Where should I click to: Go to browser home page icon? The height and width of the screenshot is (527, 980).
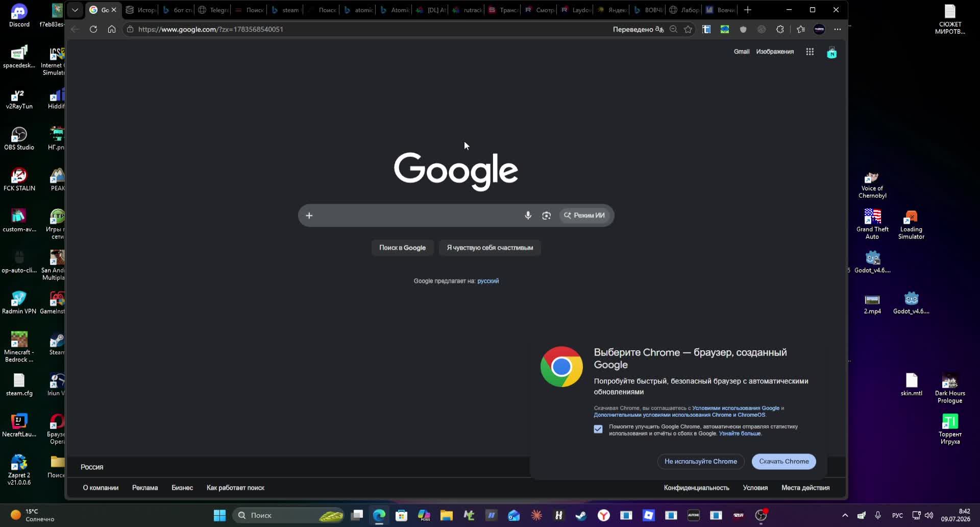tap(112, 29)
